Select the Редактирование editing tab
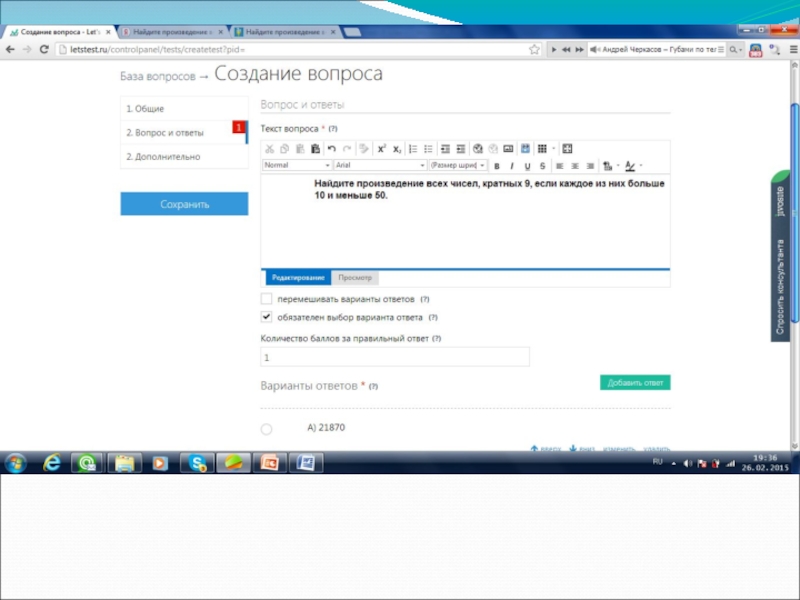This screenshot has height=600, width=800. [x=298, y=278]
